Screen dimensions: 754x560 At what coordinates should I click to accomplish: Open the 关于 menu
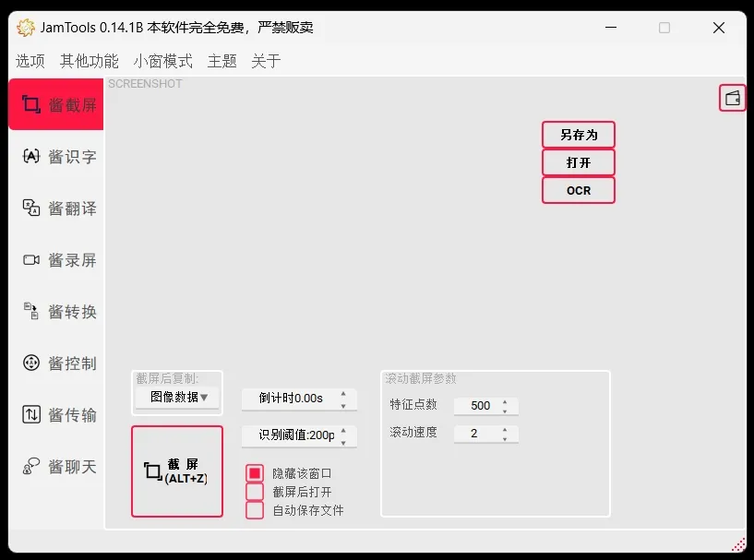coord(266,61)
